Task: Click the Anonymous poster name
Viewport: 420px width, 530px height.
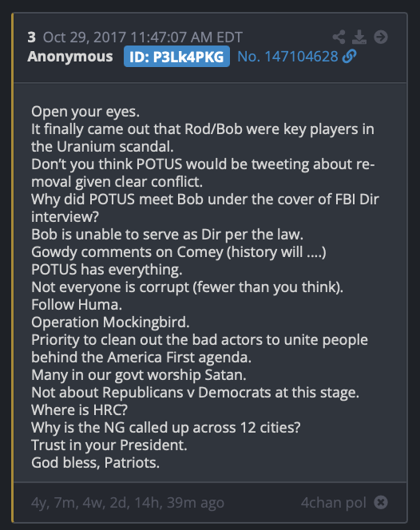Action: [x=70, y=57]
